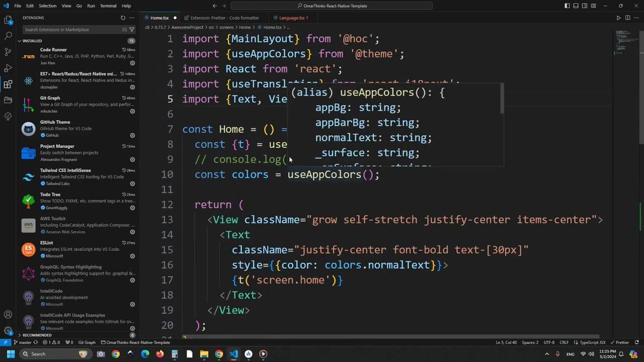Run code with the play button
The width and height of the screenshot is (644, 362).
[618, 18]
